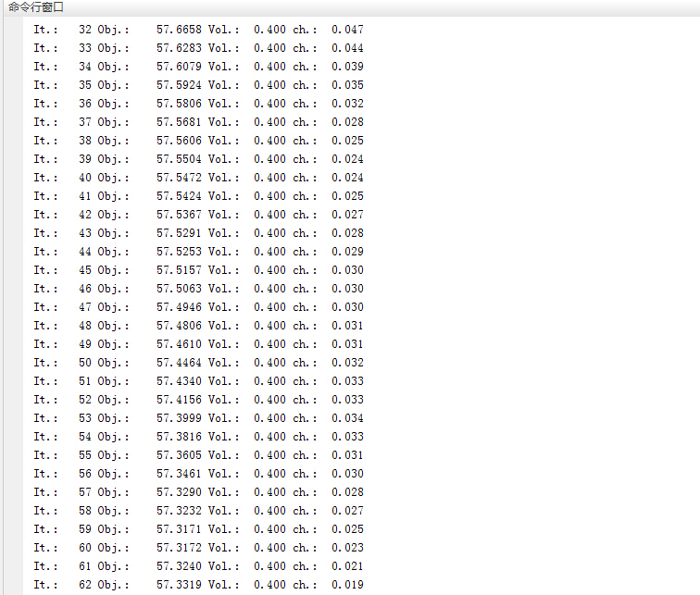The image size is (700, 595).
Task: Click change value 0.034 on iteration 53
Action: (x=348, y=418)
